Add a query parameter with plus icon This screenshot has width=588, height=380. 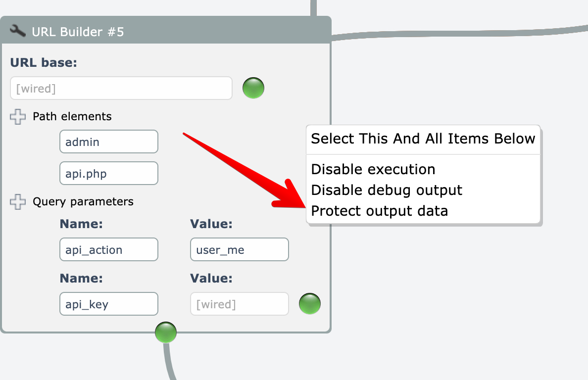18,202
